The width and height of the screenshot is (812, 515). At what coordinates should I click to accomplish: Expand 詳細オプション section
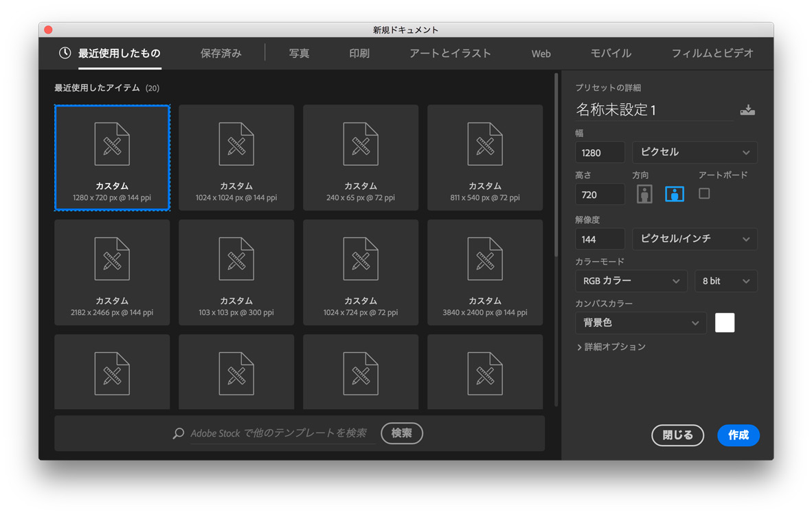point(611,347)
